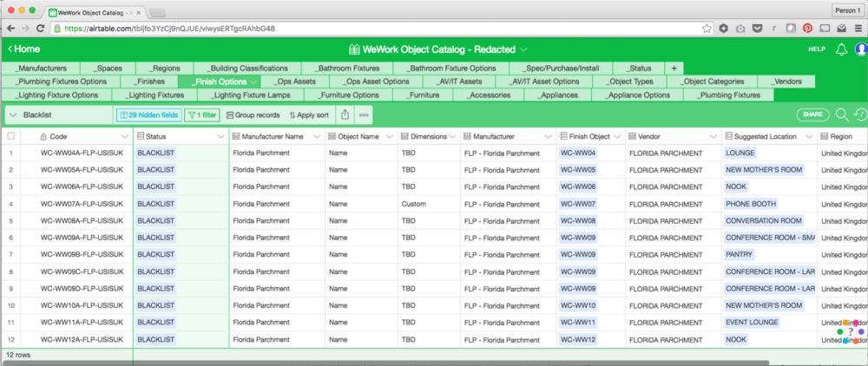Open the Finish Options tab dropdown
868x366 pixels.
click(x=254, y=82)
